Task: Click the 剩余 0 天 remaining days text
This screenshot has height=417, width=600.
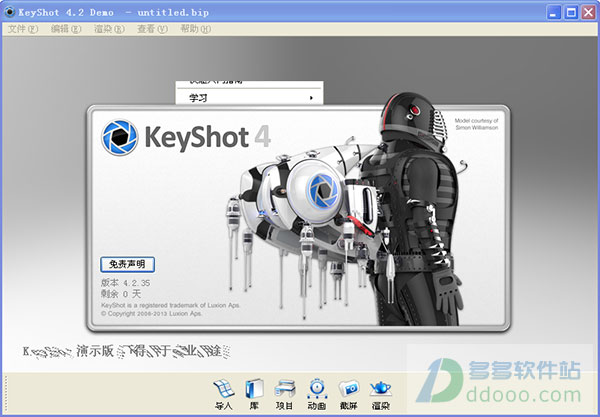Action: tap(121, 294)
